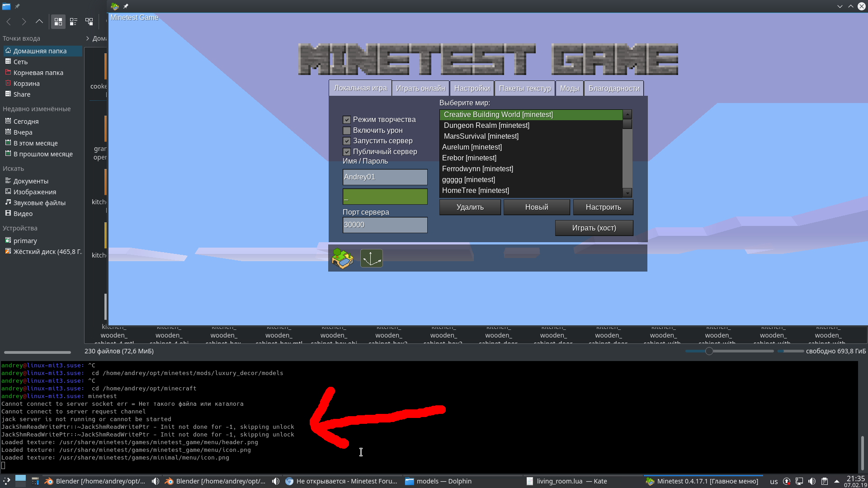Enable 'Включить урон' damage checkbox
The image size is (868, 488).
[347, 131]
